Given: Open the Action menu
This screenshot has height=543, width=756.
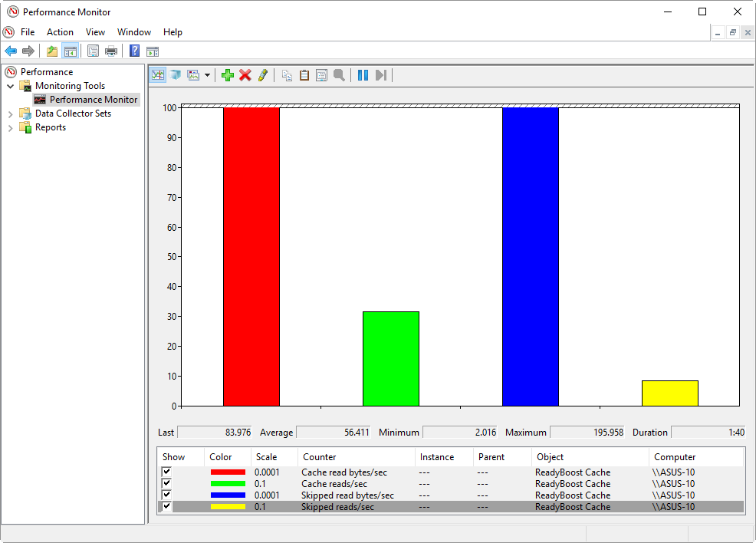Looking at the screenshot, I should tap(60, 32).
